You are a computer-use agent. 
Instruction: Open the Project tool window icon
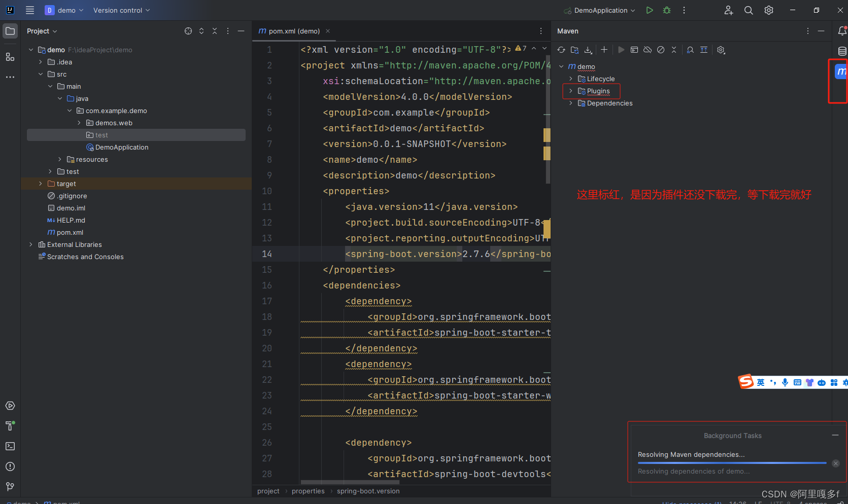(10, 31)
